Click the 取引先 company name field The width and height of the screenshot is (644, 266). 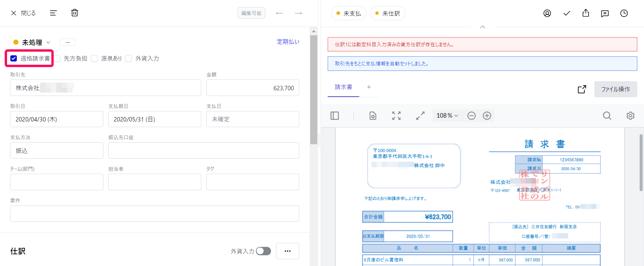(106, 88)
